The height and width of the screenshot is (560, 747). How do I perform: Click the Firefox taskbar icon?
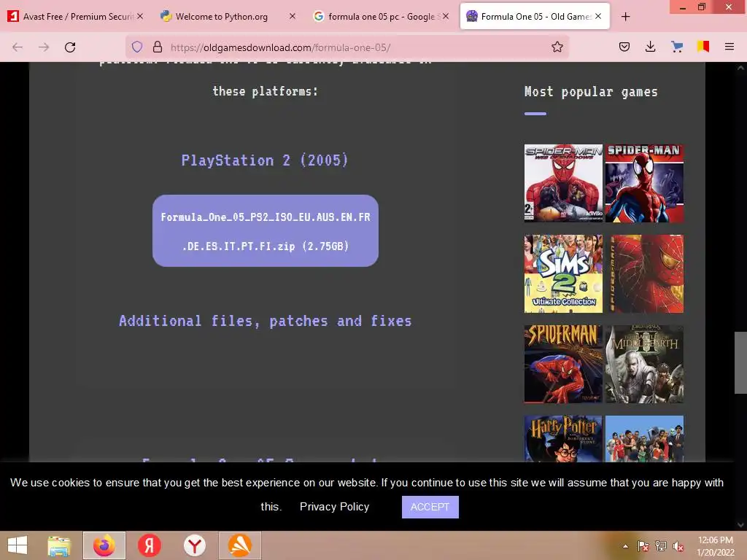[x=104, y=545]
